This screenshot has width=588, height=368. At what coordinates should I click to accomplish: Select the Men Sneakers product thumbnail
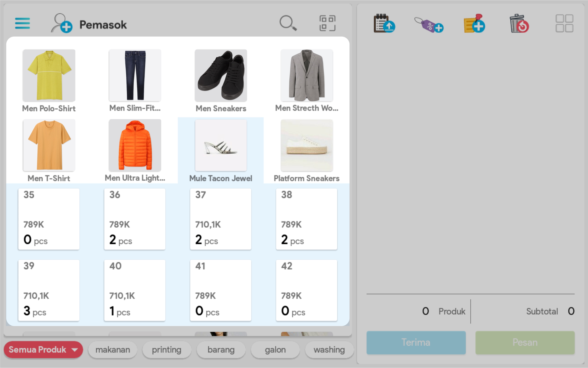click(221, 75)
